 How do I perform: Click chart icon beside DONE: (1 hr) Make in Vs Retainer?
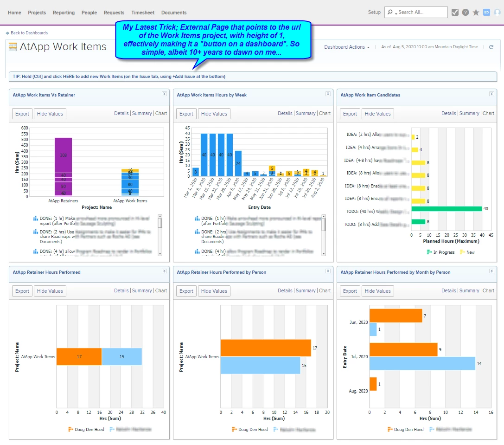coord(35,219)
